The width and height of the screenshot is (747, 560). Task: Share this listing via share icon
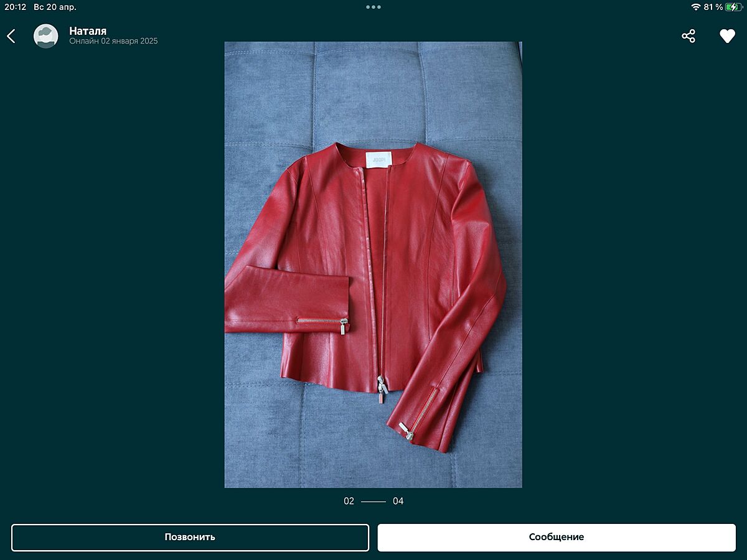click(688, 36)
